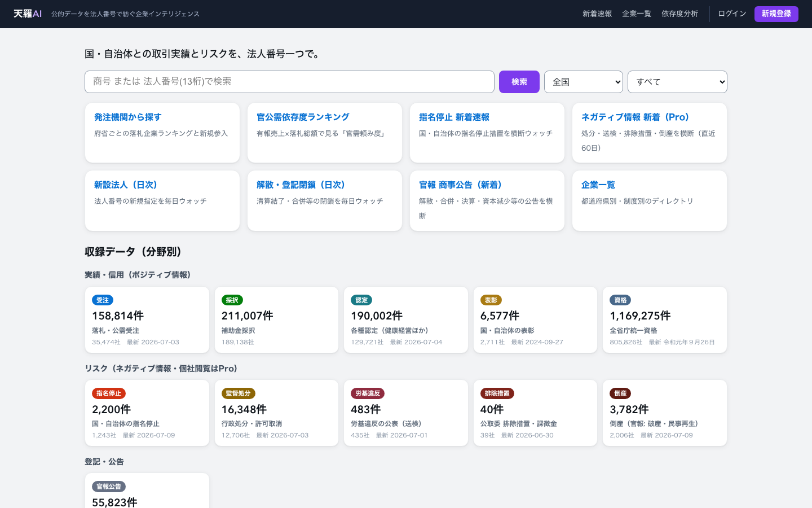Click 登記・公告 subheading
The image size is (812, 508).
click(x=104, y=462)
